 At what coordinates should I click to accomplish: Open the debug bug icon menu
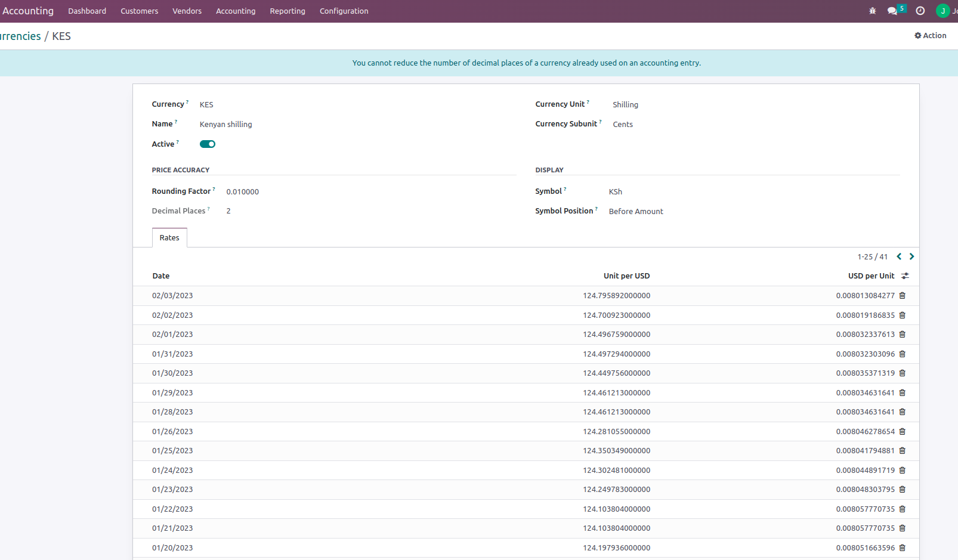[873, 11]
